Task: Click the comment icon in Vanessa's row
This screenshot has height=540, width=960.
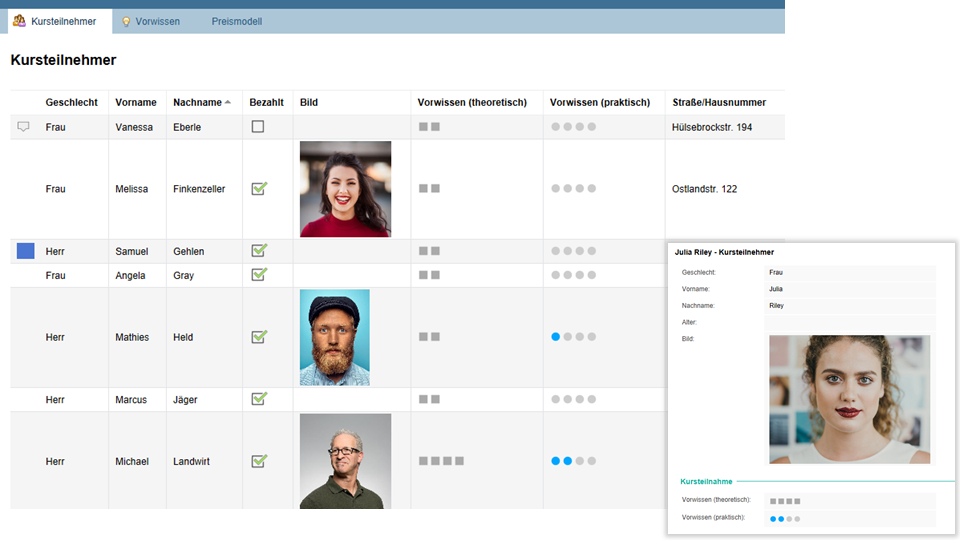Action: (24, 127)
